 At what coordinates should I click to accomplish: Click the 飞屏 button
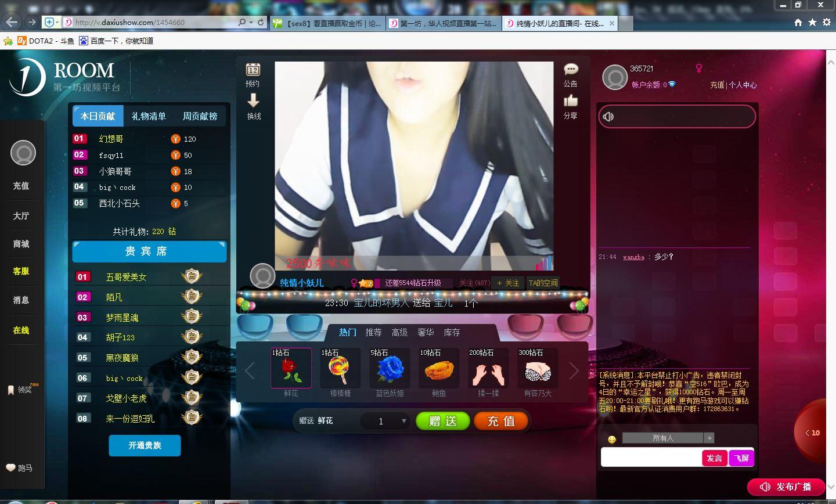(x=742, y=458)
